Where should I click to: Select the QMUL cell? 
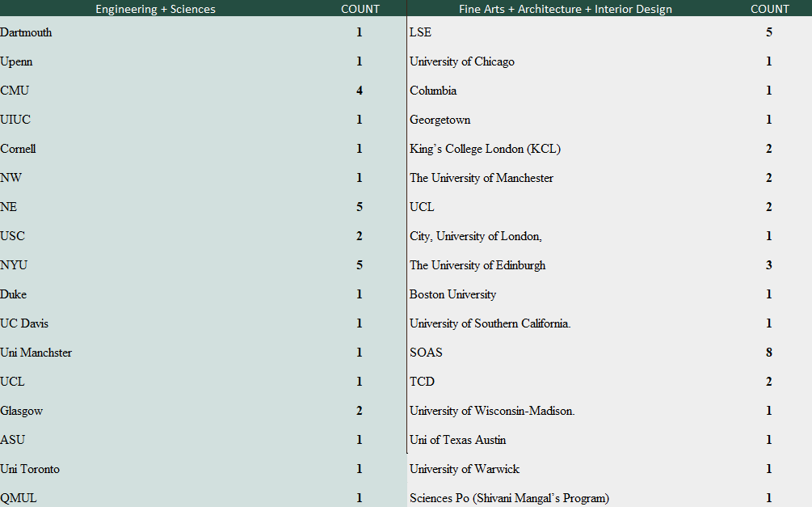point(19,497)
